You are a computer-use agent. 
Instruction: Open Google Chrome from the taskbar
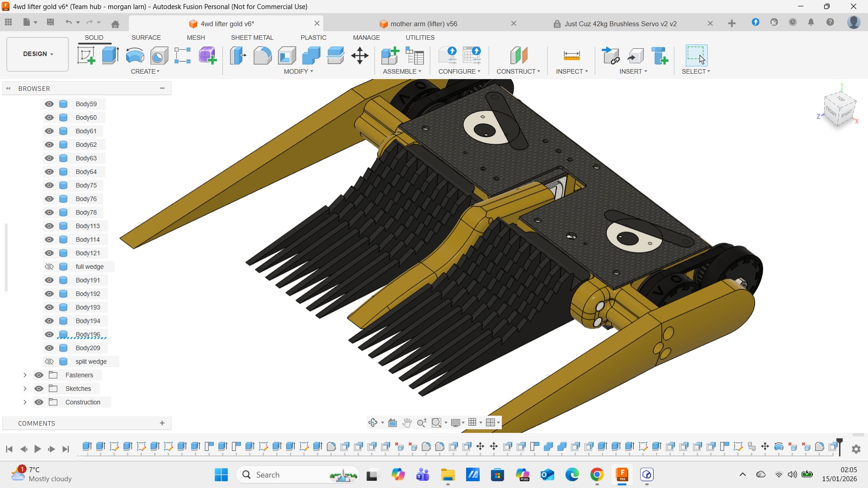(597, 474)
